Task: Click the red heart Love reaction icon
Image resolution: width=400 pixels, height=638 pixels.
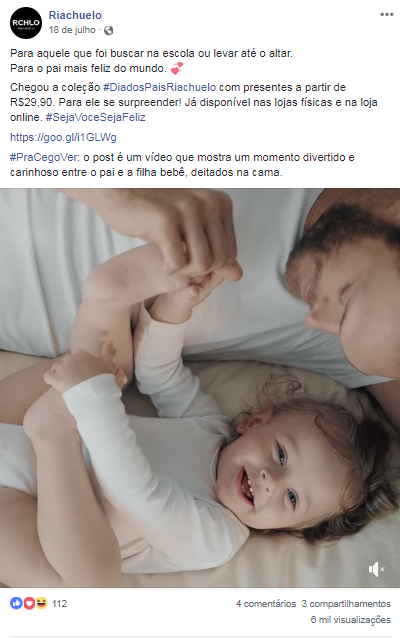Action: coord(29,603)
